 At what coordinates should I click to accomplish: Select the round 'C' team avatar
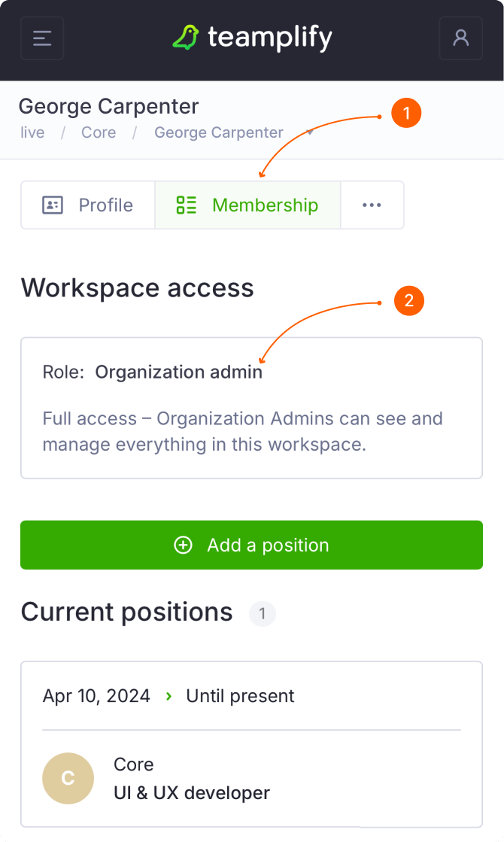click(68, 779)
